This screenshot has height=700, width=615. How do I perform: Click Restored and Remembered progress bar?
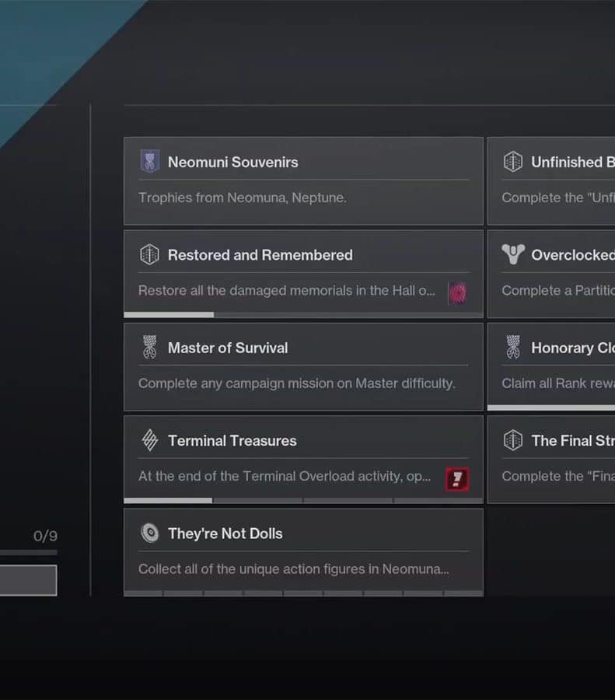tap(303, 315)
